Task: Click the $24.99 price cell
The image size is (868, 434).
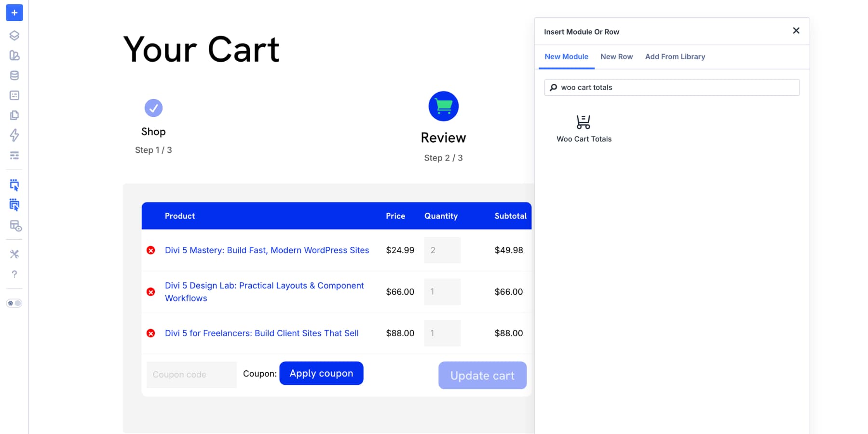Action: [x=400, y=250]
